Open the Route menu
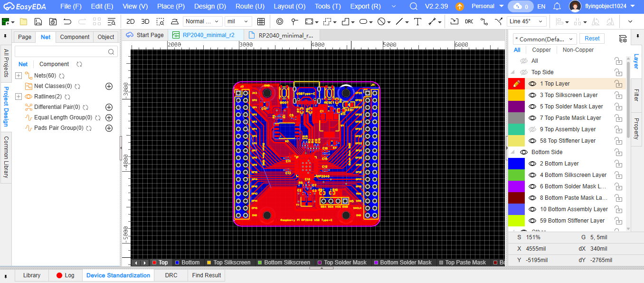Screen dimensions: 644x283 coord(250,7)
